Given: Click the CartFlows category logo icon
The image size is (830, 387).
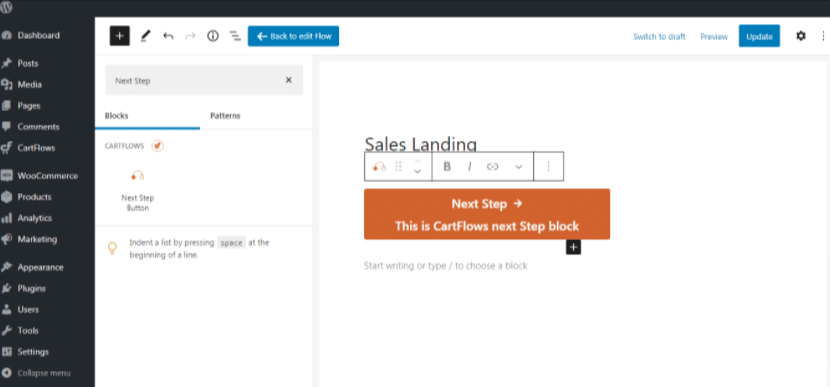Looking at the screenshot, I should pyautogui.click(x=157, y=146).
